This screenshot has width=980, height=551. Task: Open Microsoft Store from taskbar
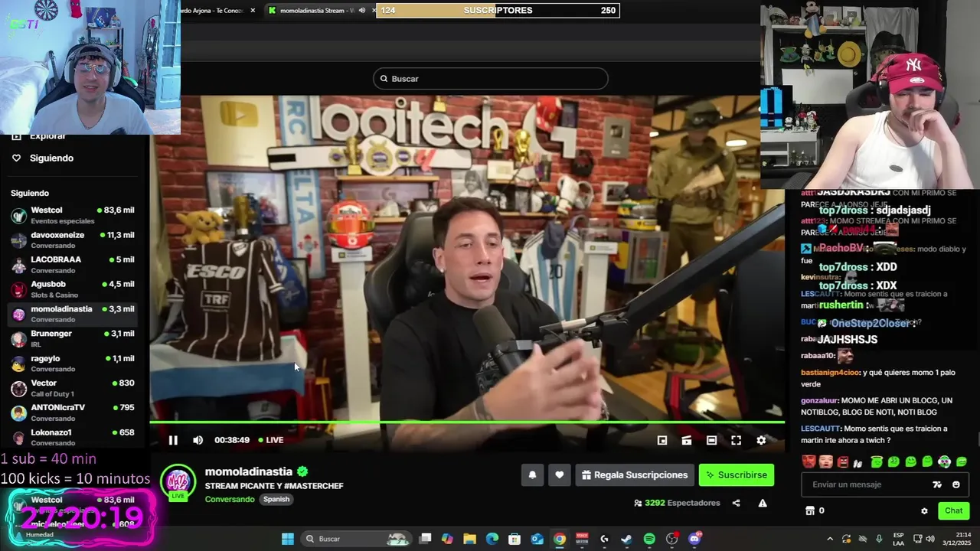click(514, 539)
